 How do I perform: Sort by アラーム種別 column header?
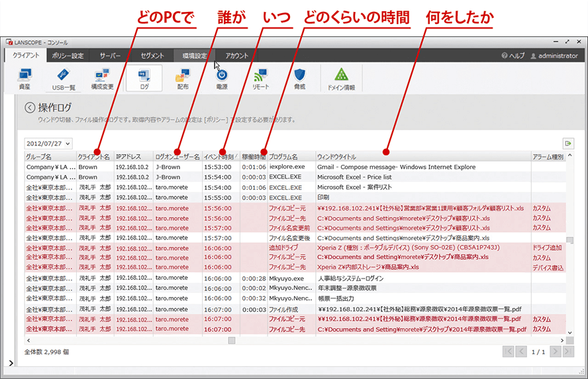pyautogui.click(x=548, y=157)
